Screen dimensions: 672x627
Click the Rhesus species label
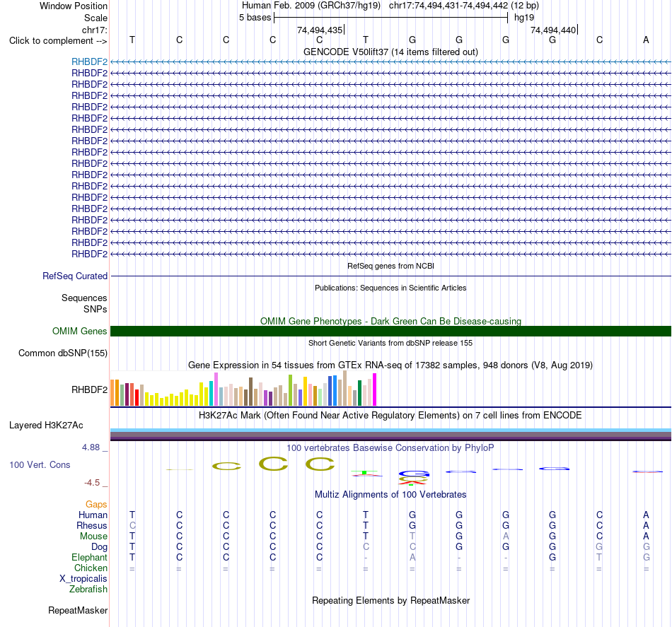[x=92, y=525]
